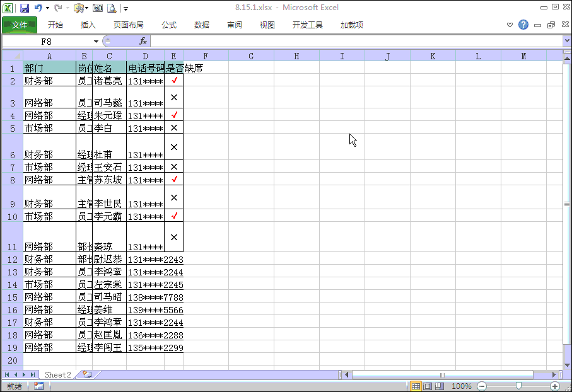Go to previous sheet navigation arrow
The height and width of the screenshot is (392, 572).
point(16,374)
